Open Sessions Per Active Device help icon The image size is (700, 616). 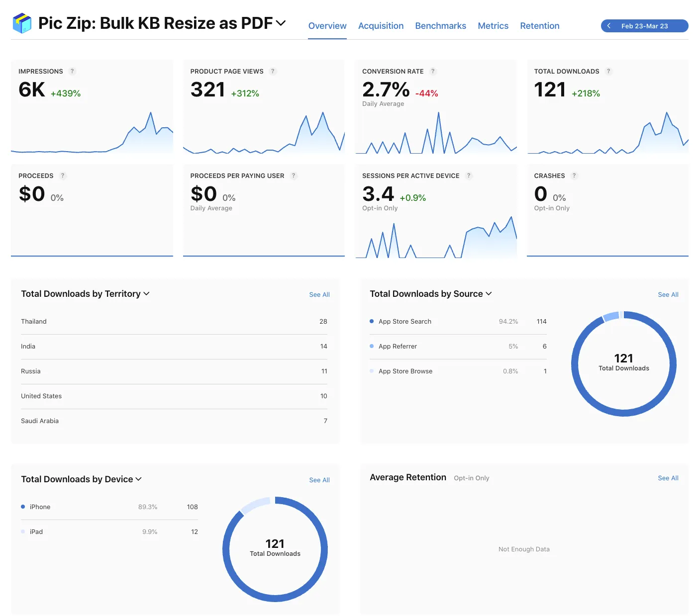tap(468, 176)
